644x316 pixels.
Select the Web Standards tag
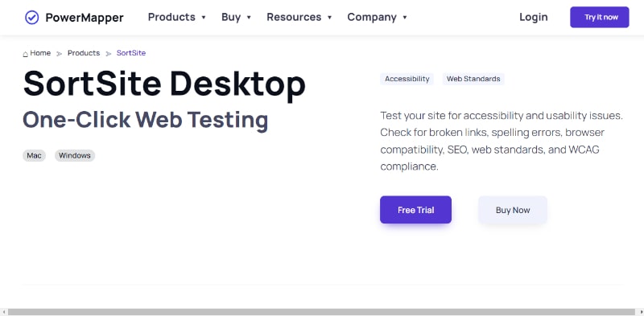pos(473,79)
